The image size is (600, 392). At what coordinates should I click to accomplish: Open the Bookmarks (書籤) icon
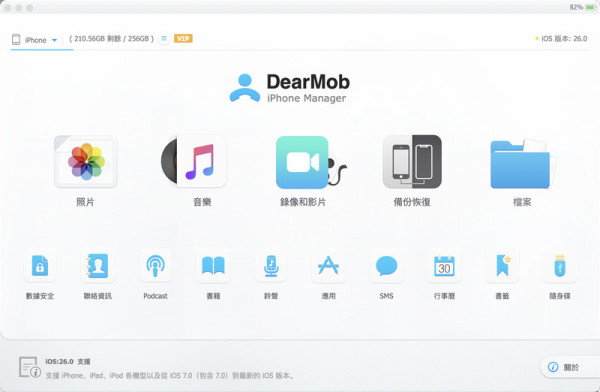point(502,265)
